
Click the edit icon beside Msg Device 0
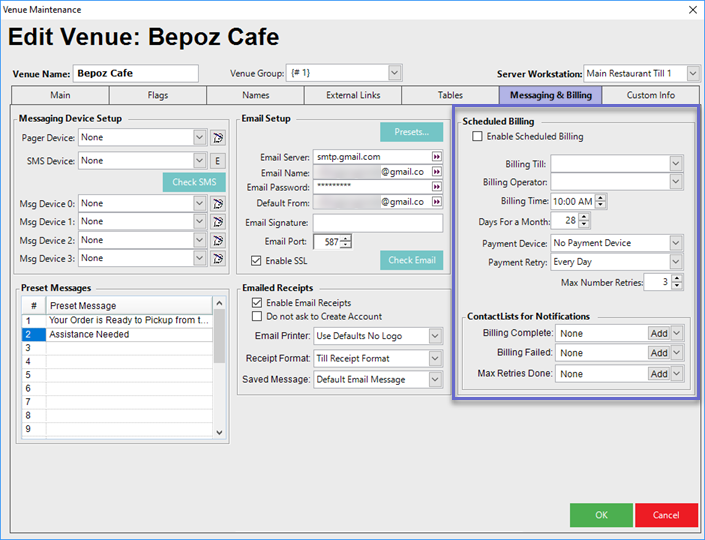tap(218, 203)
